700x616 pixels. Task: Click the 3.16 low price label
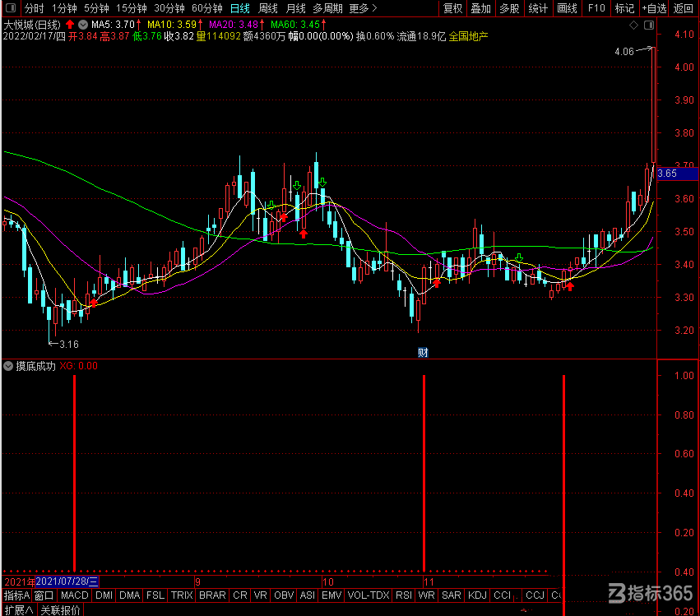click(x=69, y=345)
